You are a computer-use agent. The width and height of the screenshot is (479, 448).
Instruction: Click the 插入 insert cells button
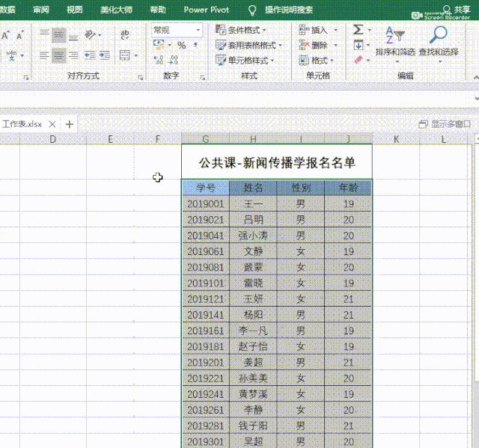313,30
